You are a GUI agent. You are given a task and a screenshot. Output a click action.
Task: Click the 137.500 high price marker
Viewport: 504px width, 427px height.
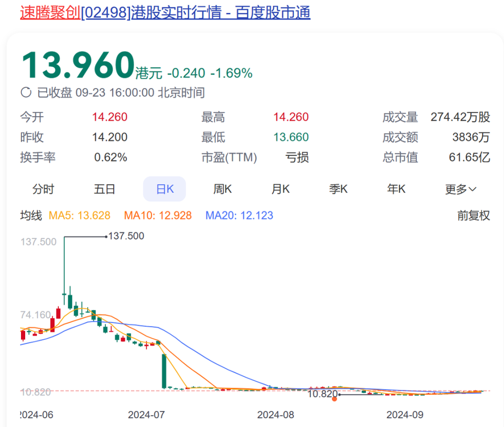coord(126,236)
